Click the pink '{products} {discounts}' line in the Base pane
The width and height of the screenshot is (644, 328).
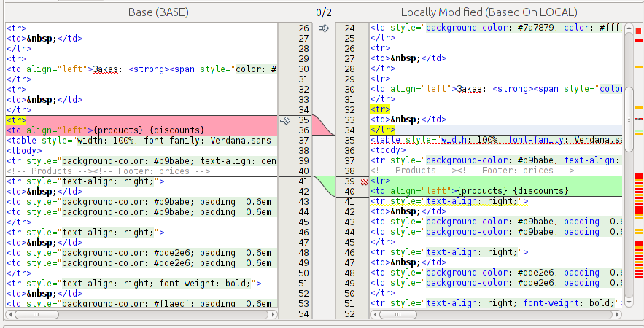pos(141,130)
